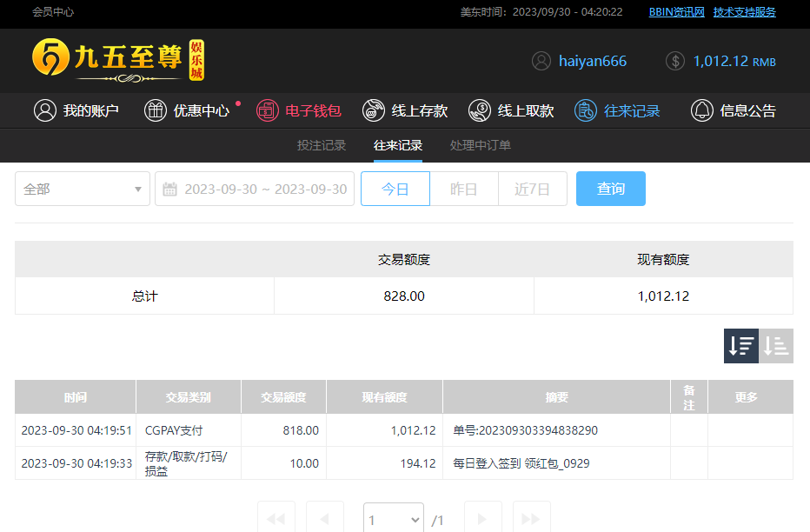
Task: Click the 时间 column header
Action: point(76,397)
